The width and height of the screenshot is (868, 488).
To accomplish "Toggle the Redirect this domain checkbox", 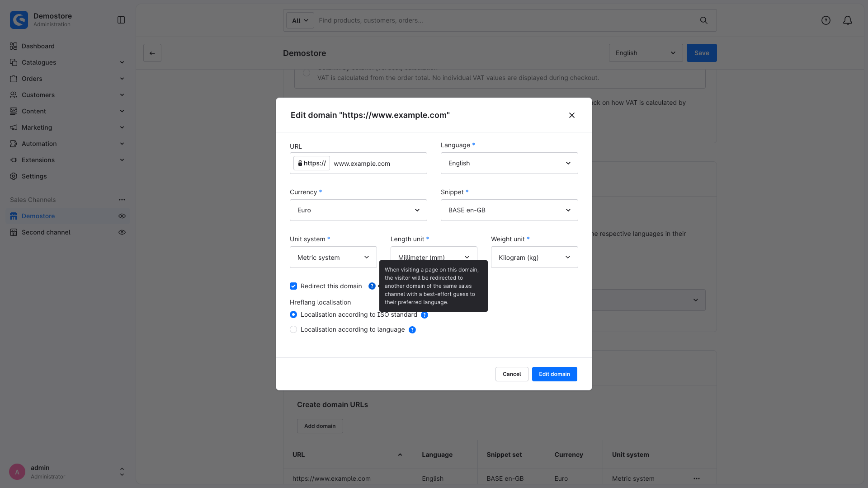I will coord(293,286).
